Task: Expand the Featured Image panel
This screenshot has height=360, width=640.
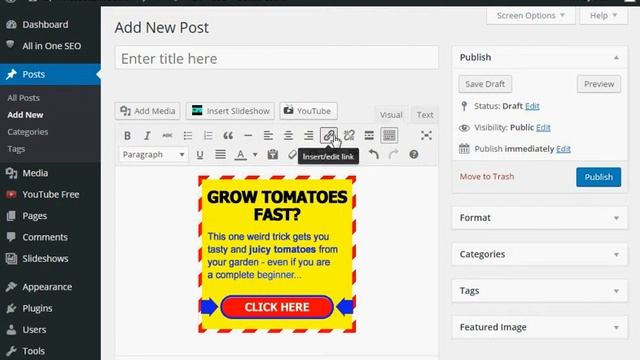Action: click(540, 327)
